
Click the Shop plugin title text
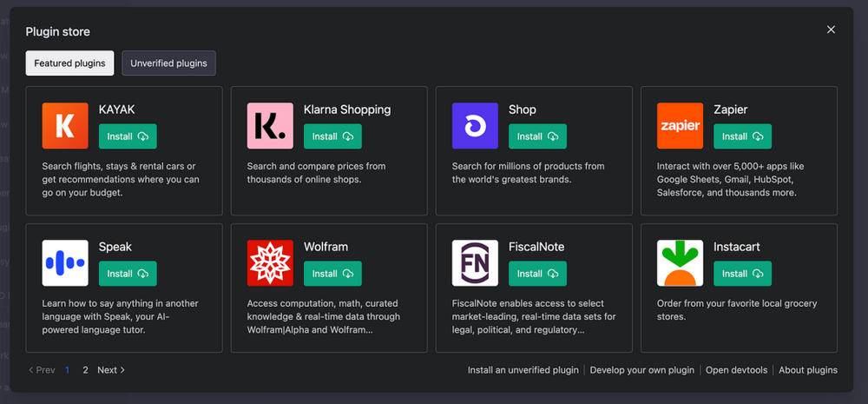point(522,109)
